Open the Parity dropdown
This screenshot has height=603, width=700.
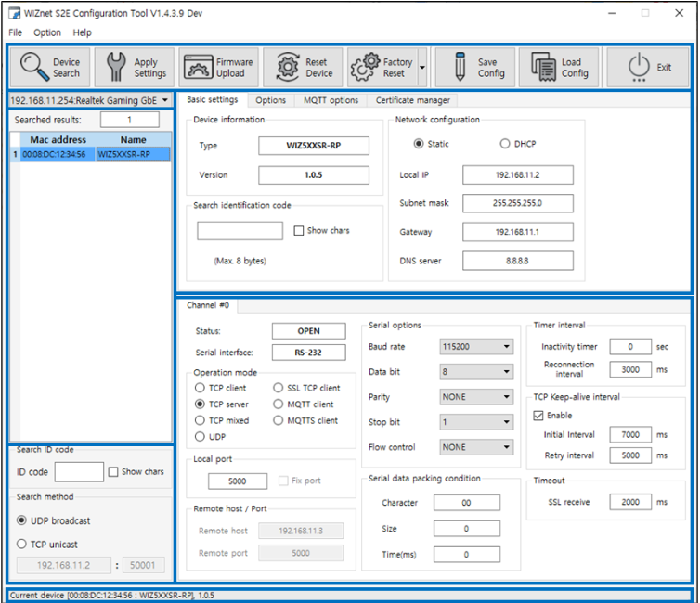(x=476, y=397)
